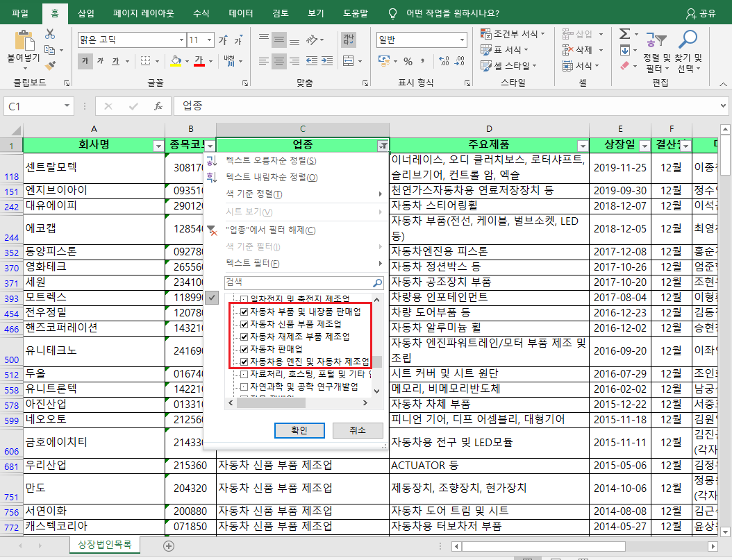Increase font size icon
The image size is (732, 560).
(x=223, y=40)
